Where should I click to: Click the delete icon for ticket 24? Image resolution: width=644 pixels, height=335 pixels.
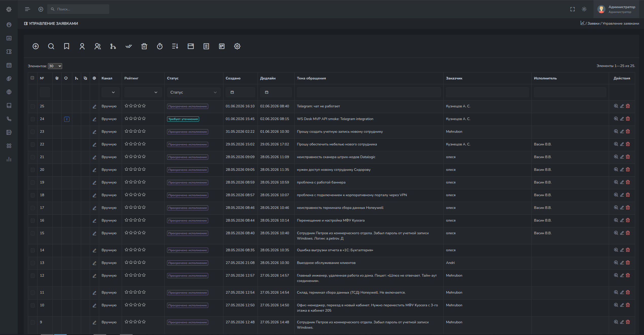coord(628,119)
